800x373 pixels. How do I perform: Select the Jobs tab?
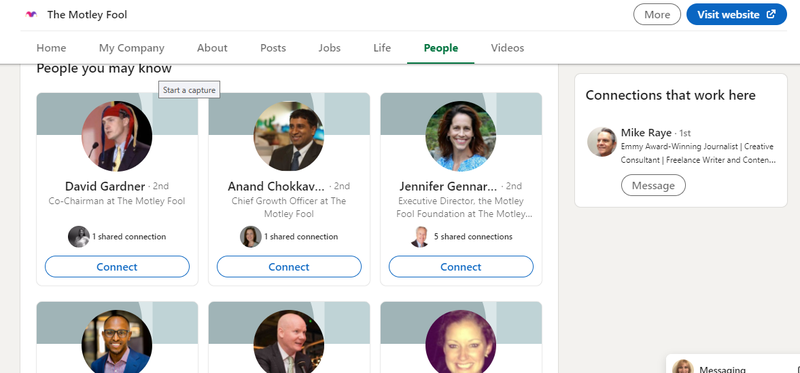[x=330, y=48]
